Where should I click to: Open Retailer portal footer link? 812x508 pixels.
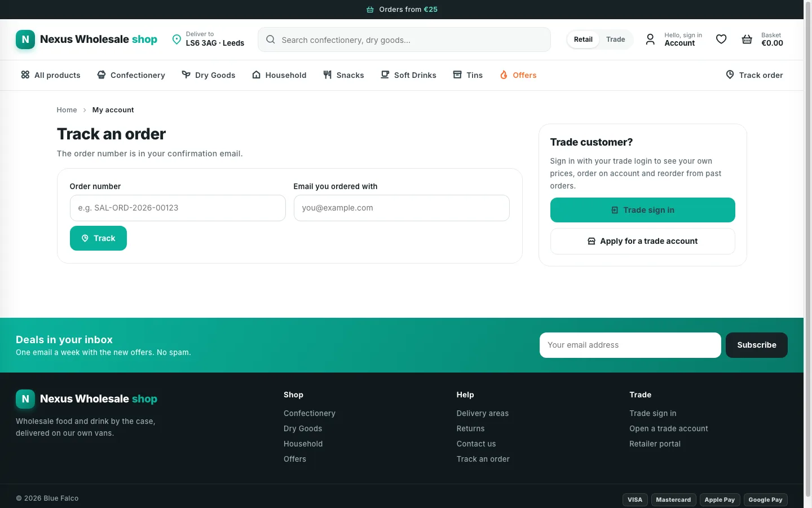655,444
